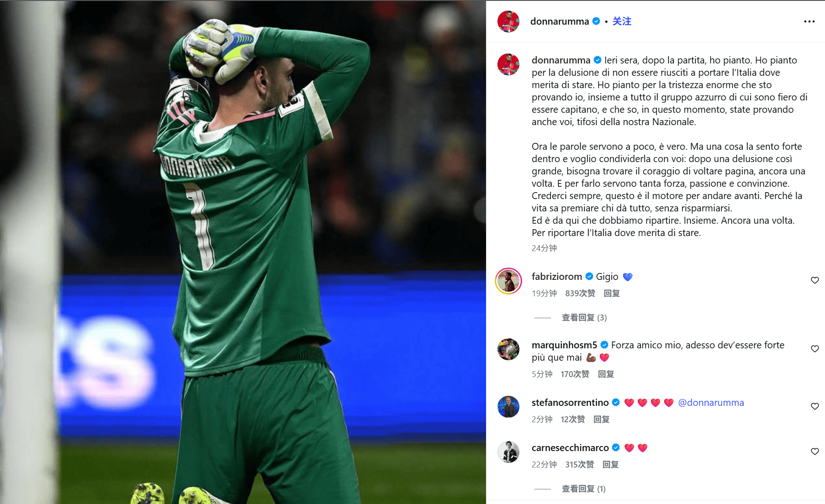Open the three-dot more options menu
Screen dimensions: 825x504
(x=809, y=21)
